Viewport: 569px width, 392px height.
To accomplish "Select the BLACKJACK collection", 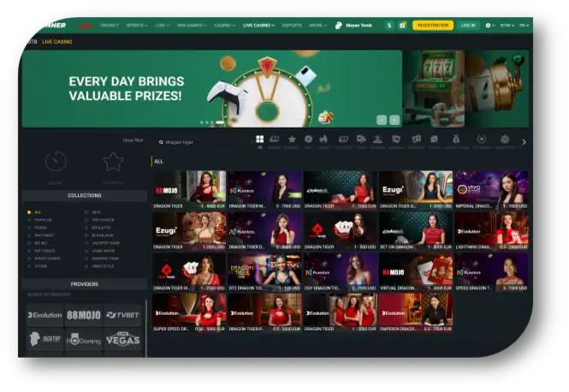I will [x=103, y=235].
